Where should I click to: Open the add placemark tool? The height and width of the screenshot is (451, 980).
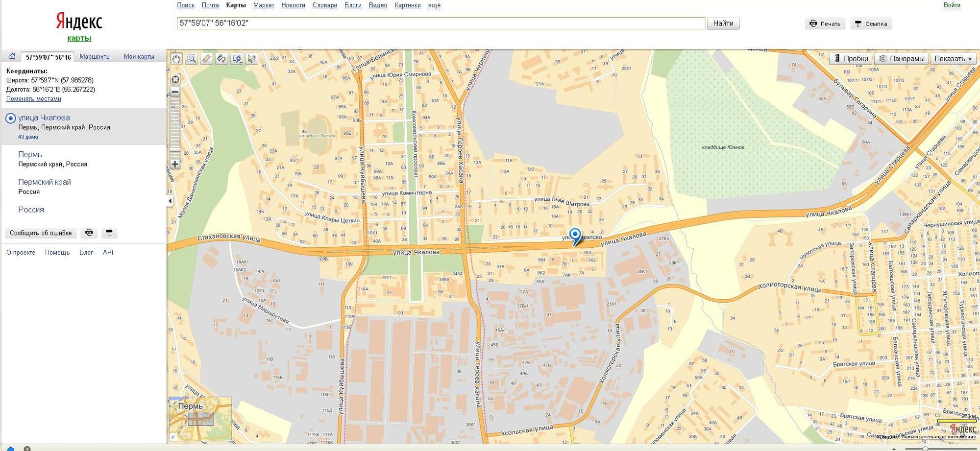coord(237,59)
